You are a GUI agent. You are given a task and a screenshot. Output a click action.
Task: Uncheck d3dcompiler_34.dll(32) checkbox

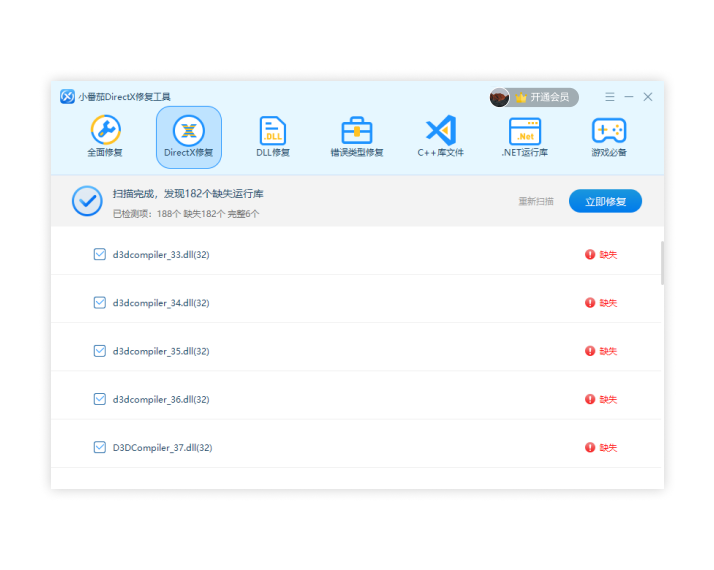click(x=100, y=302)
